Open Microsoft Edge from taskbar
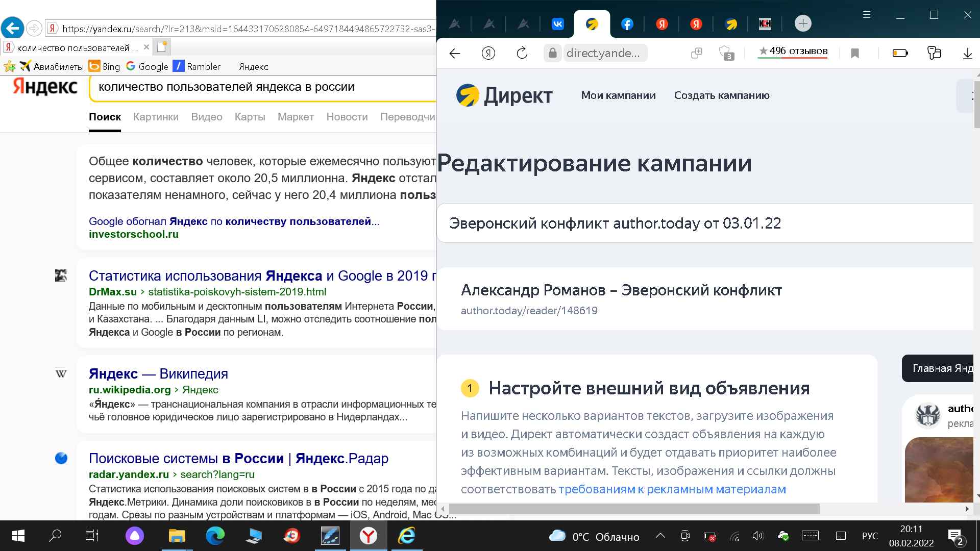 215,536
